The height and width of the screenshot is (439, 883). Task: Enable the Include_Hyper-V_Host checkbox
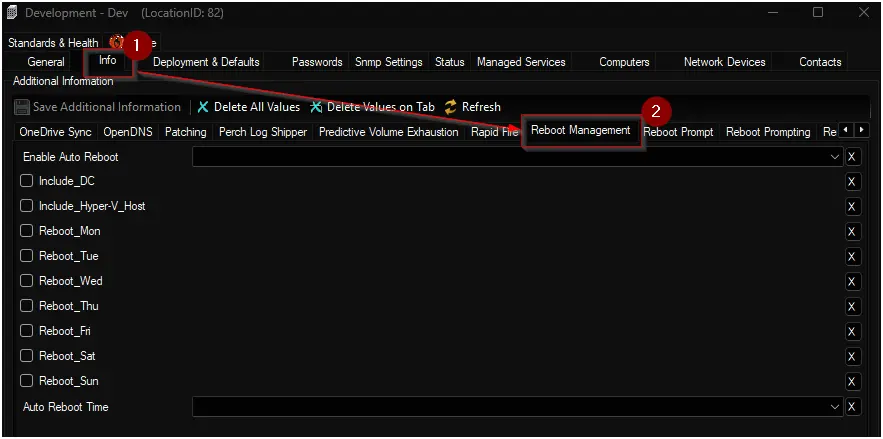coord(26,206)
